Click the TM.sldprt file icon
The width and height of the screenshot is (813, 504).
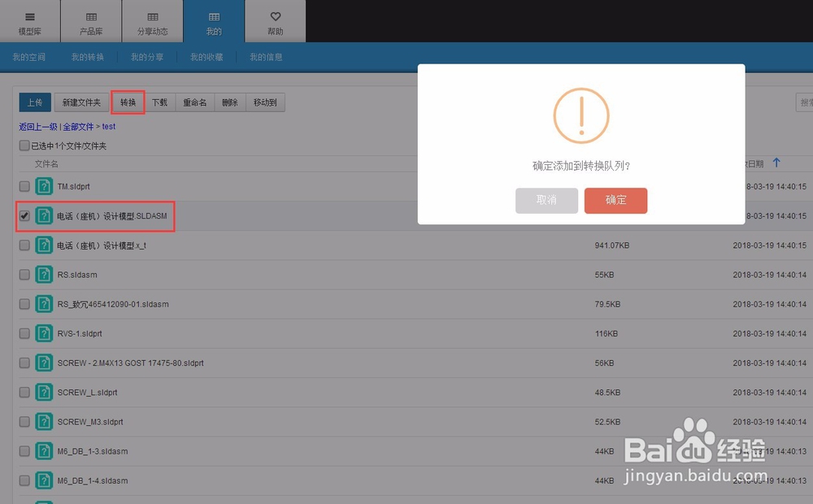click(x=44, y=186)
